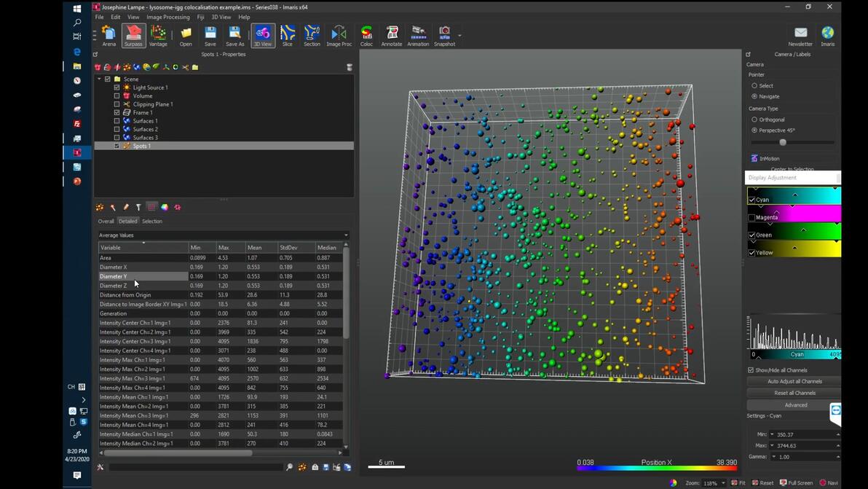868x489 pixels.
Task: Open Image Proc tool
Action: click(x=339, y=35)
